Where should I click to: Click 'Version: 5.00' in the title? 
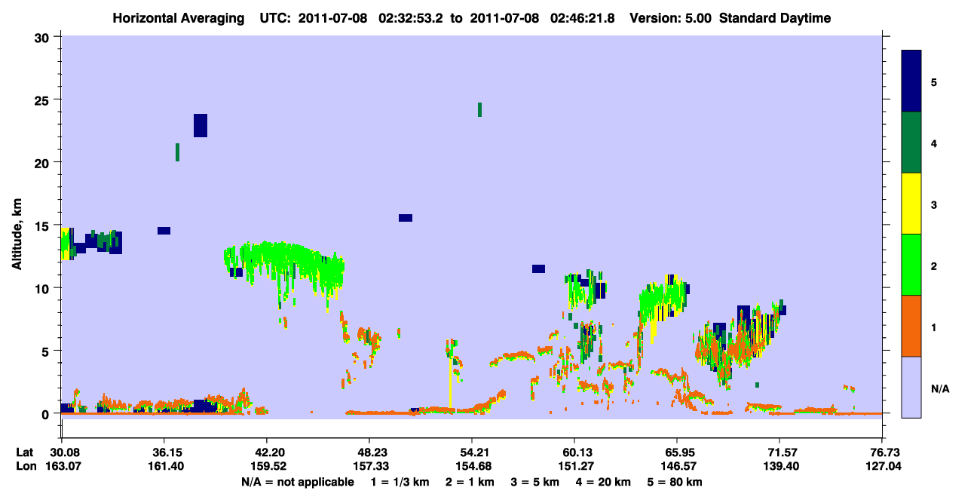pos(672,19)
